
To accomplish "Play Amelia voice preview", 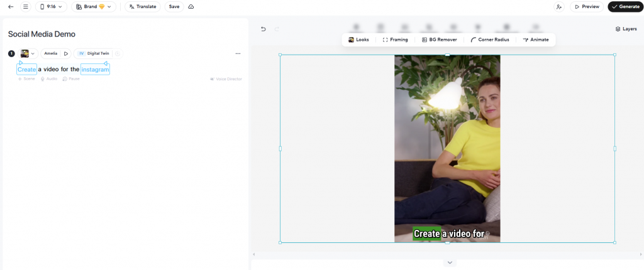I will pyautogui.click(x=66, y=53).
